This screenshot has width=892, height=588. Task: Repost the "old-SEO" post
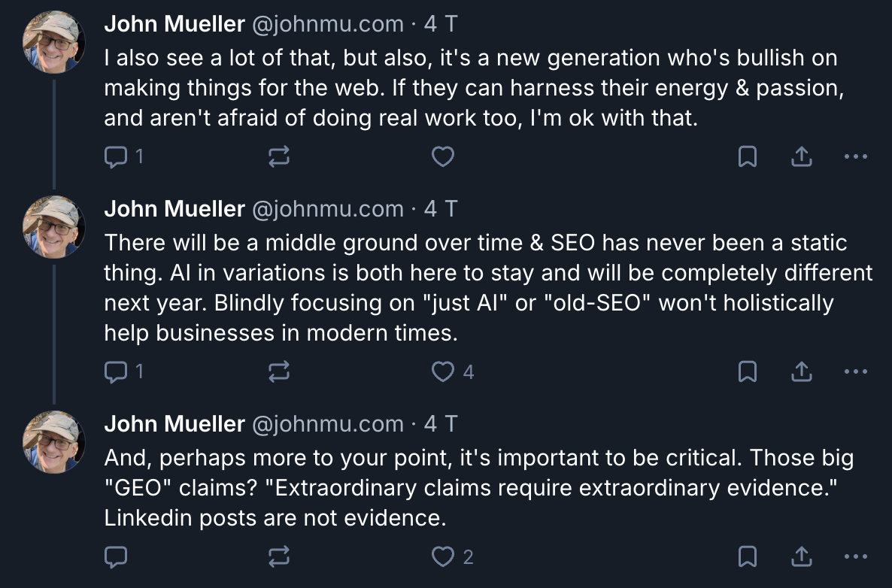pos(278,371)
